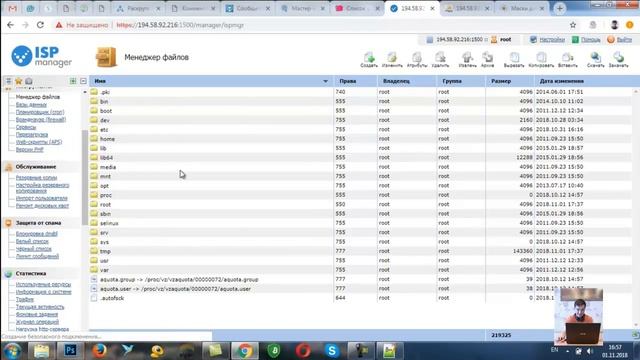Open Текущая активность in sidebar
Screen dimensions: 640x360
click(40, 307)
